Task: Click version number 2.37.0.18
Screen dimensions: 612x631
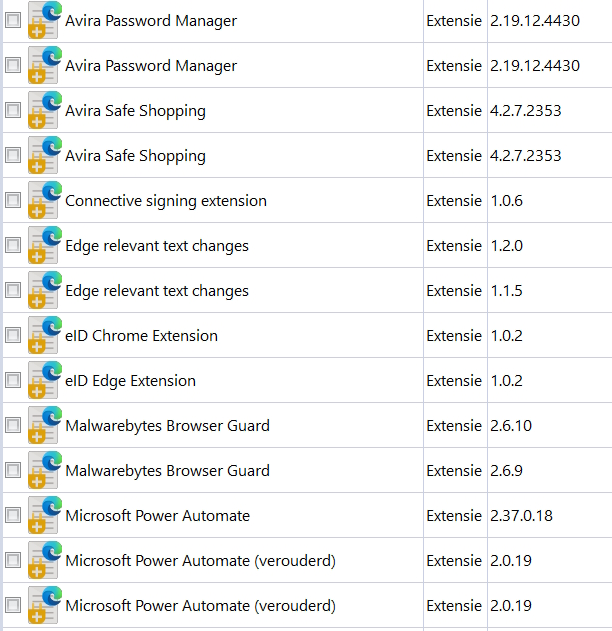Action: (x=521, y=515)
